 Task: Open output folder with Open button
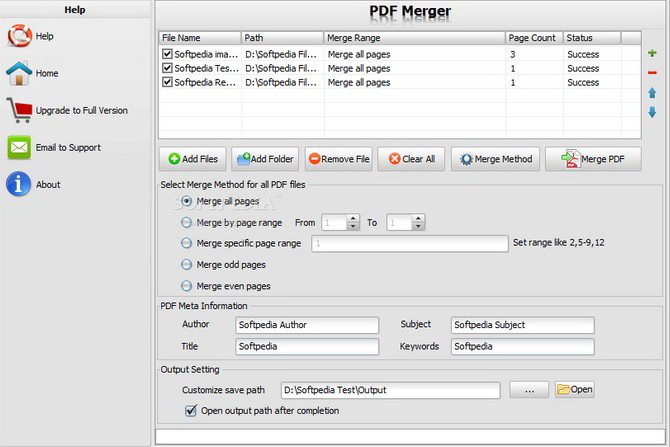pyautogui.click(x=575, y=390)
